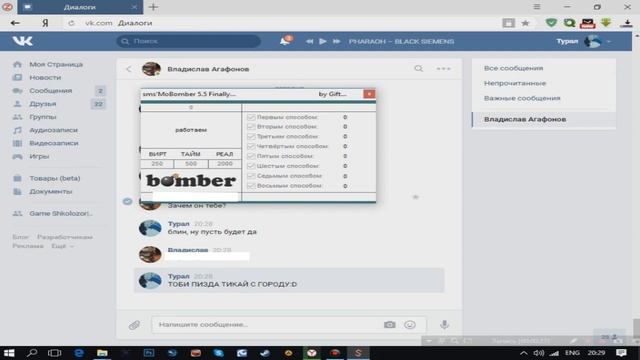This screenshot has height=360, width=640.
Task: Open the Windows Start menu
Action: (x=9, y=353)
